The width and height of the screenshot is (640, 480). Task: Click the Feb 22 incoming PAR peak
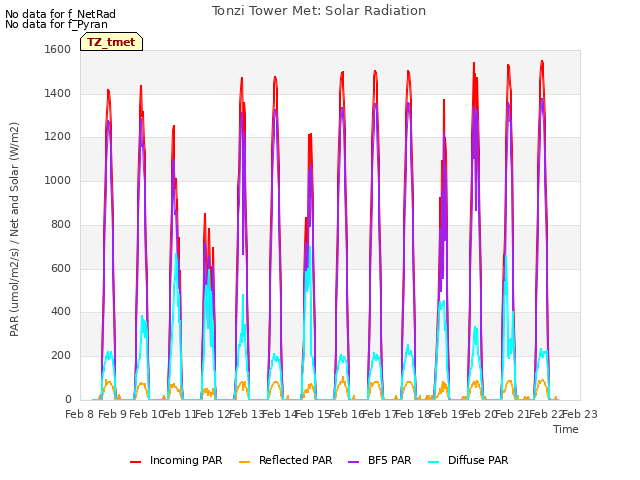pyautogui.click(x=542, y=61)
